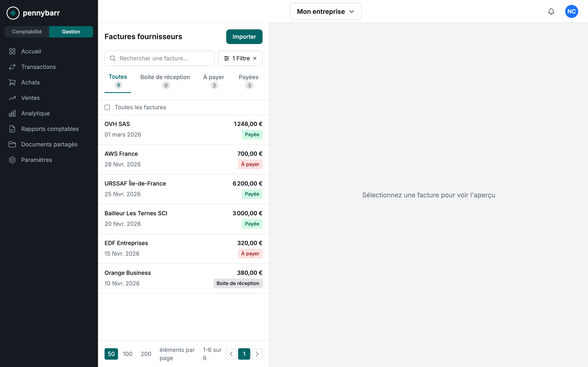588x367 pixels.
Task: Open the Achats shopping cart icon
Action: coord(12,82)
